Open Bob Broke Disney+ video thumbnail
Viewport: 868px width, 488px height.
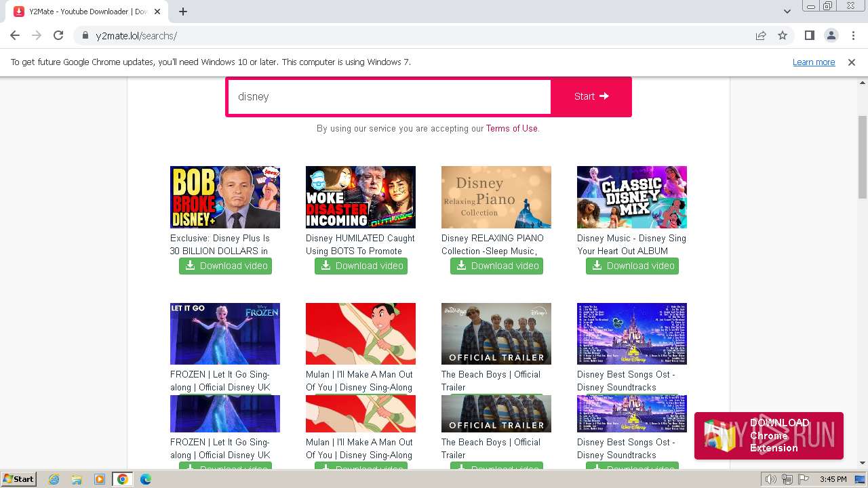225,197
